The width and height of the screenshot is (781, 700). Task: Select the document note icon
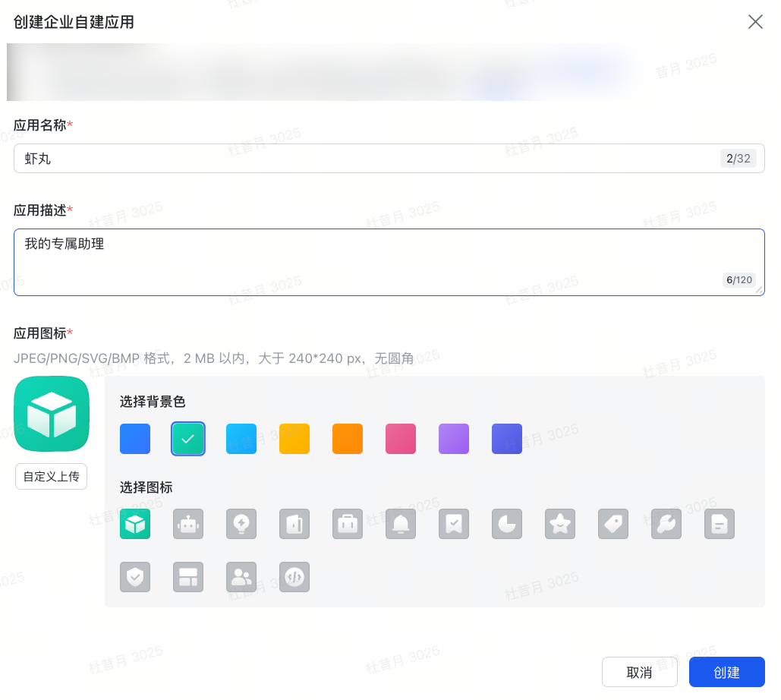pos(720,524)
